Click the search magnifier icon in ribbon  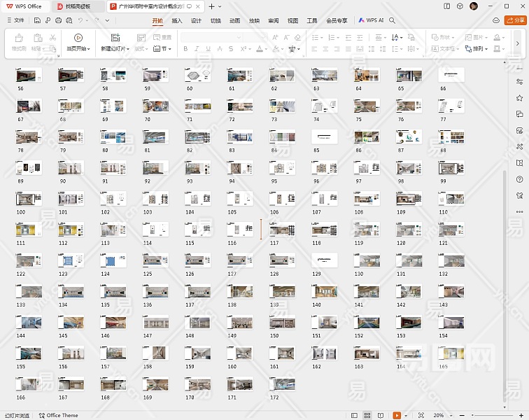tap(393, 20)
